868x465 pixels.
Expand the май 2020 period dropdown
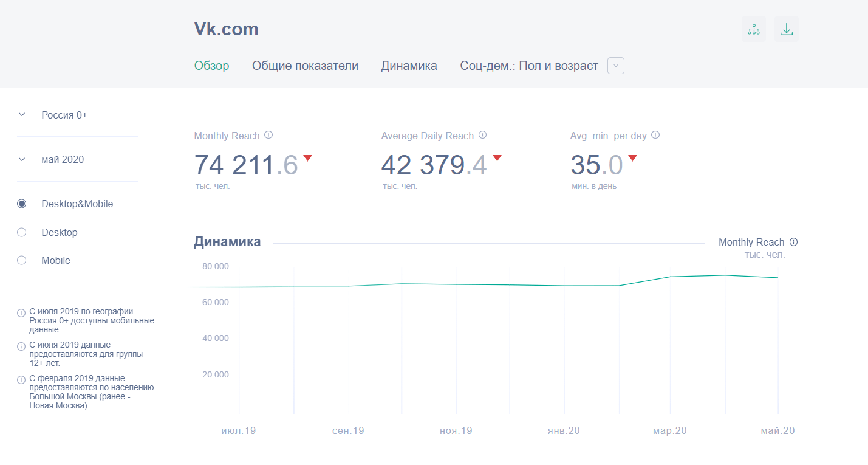(x=22, y=159)
